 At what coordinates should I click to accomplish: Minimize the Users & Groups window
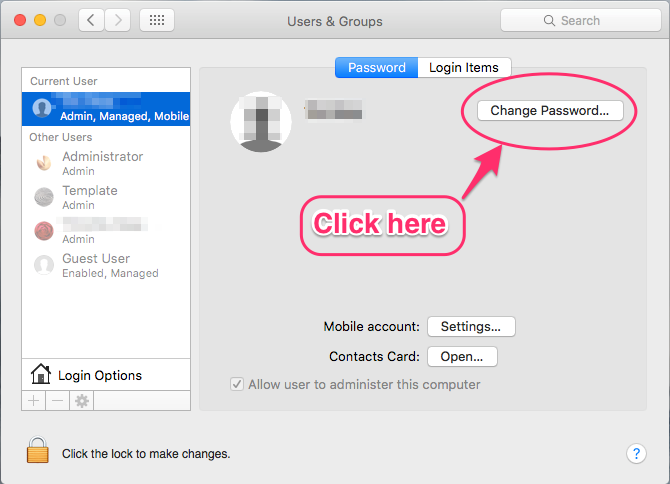coord(40,20)
